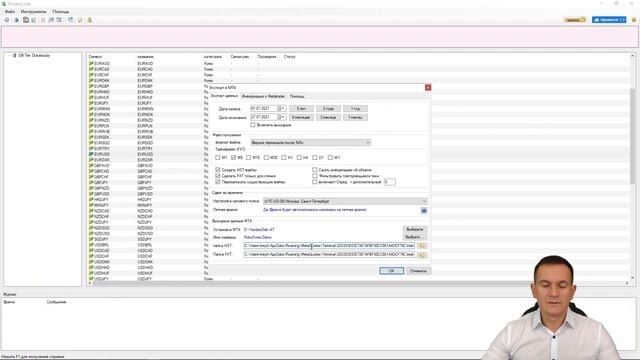Select NZDUSD in the symbol column
The image size is (640, 360).
click(x=102, y=233)
